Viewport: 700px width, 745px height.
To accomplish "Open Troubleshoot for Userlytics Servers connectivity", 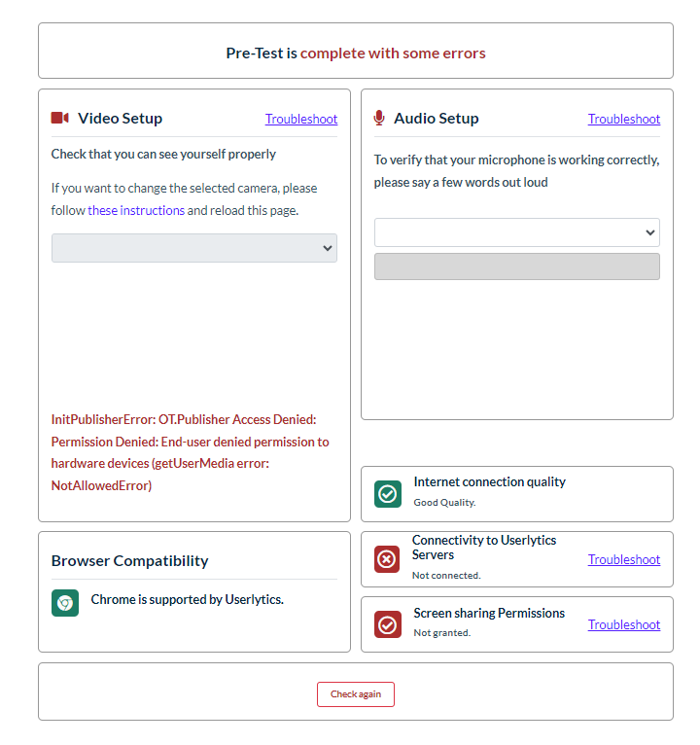I will click(624, 559).
